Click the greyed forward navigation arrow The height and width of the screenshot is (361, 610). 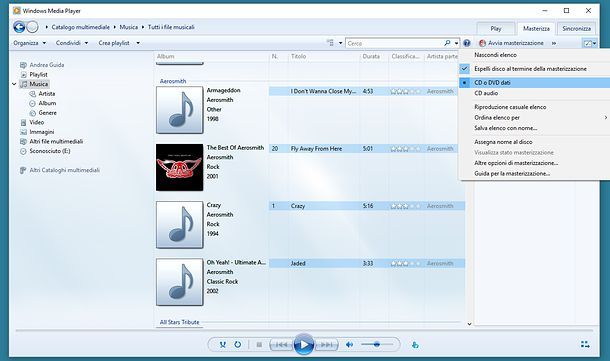(x=32, y=27)
